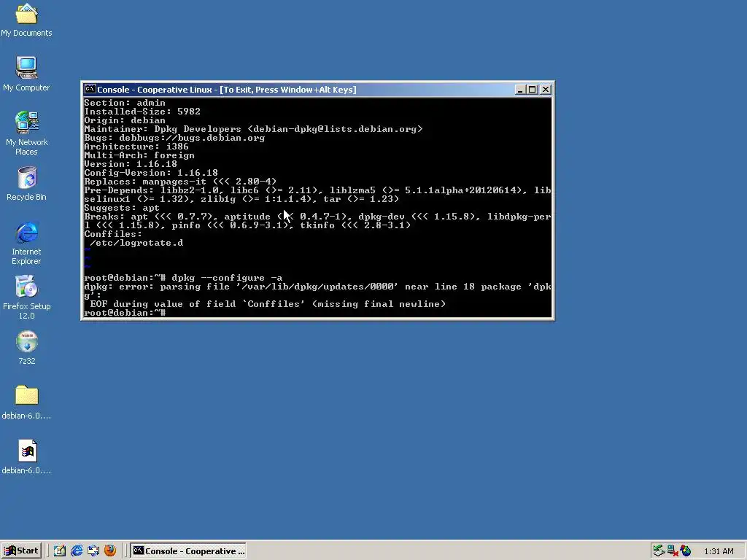747x560 pixels.
Task: Click 'Architecture: i386' line
Action: (x=136, y=147)
